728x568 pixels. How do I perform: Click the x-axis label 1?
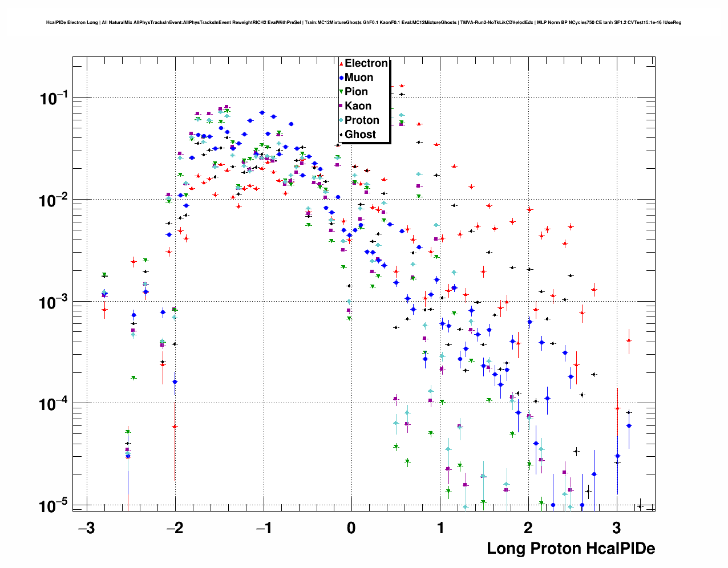point(440,528)
